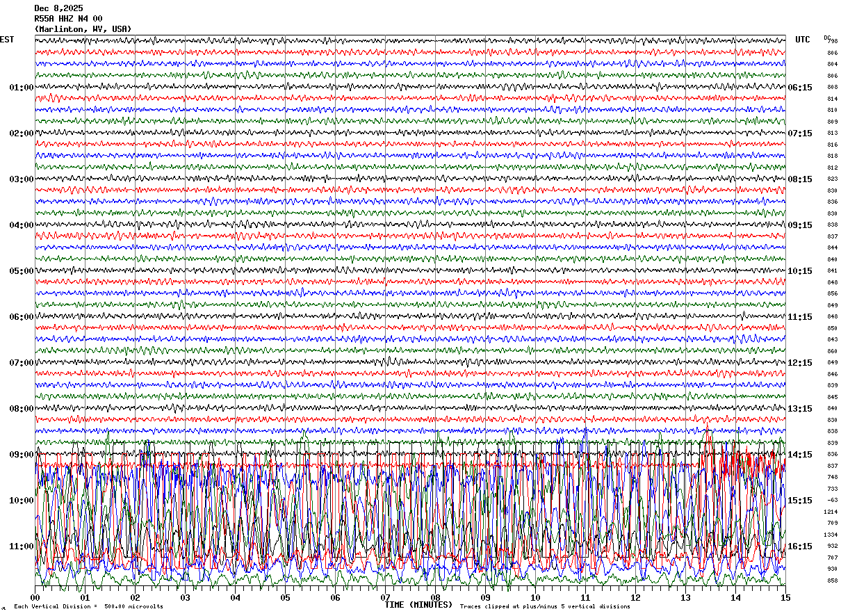Click the location text '(Marlinton, WV, USA)'

point(83,29)
